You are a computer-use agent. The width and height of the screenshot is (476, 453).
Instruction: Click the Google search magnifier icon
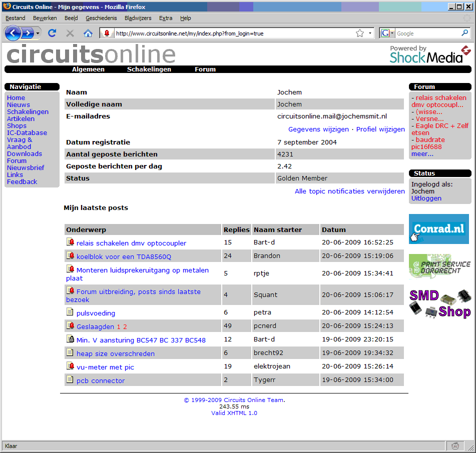coord(465,33)
